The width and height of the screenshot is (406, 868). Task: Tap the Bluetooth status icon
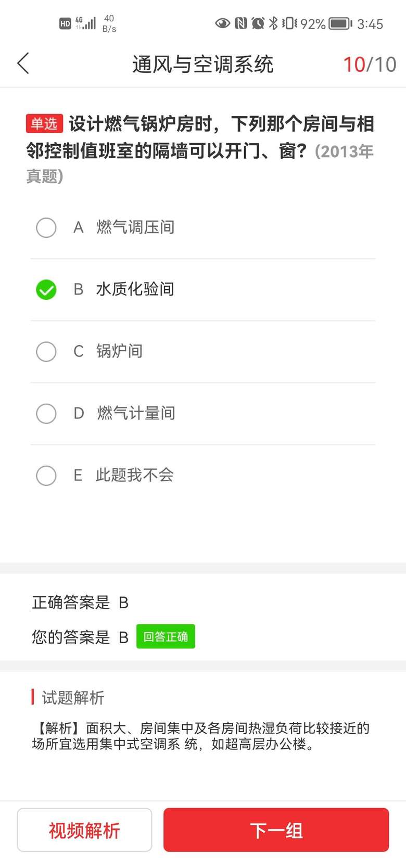[273, 23]
